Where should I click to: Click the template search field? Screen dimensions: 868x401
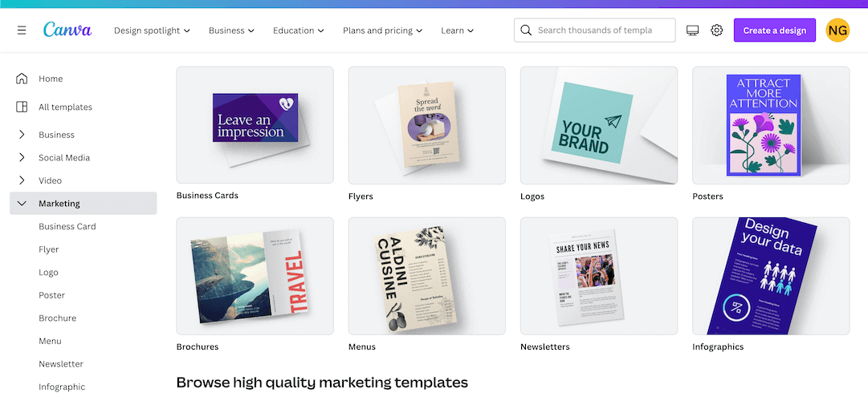[x=594, y=30]
